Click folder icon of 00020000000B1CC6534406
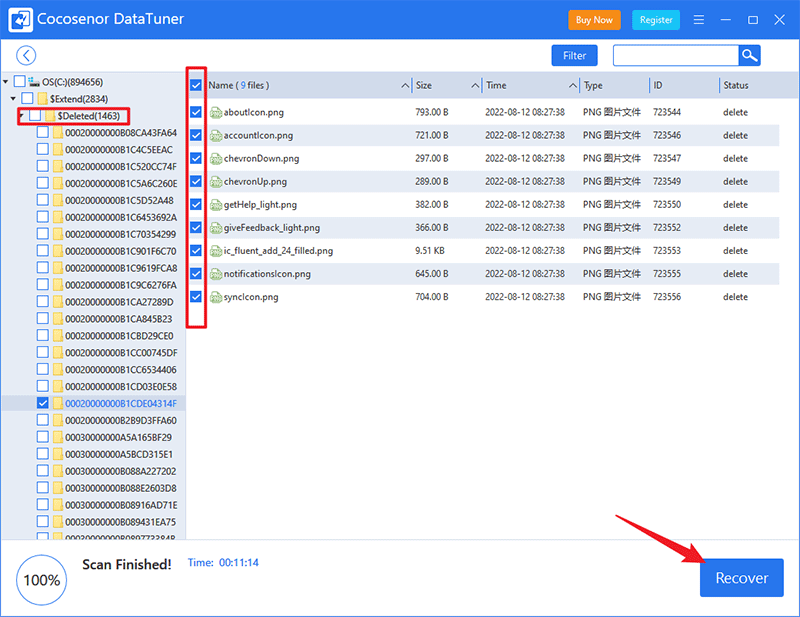The height and width of the screenshot is (617, 800). pos(58,369)
